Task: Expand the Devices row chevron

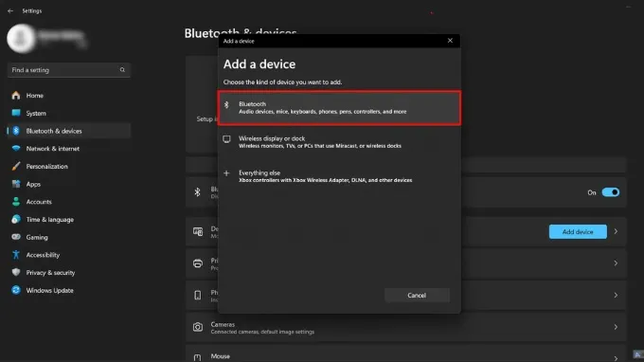Action: [x=616, y=232]
